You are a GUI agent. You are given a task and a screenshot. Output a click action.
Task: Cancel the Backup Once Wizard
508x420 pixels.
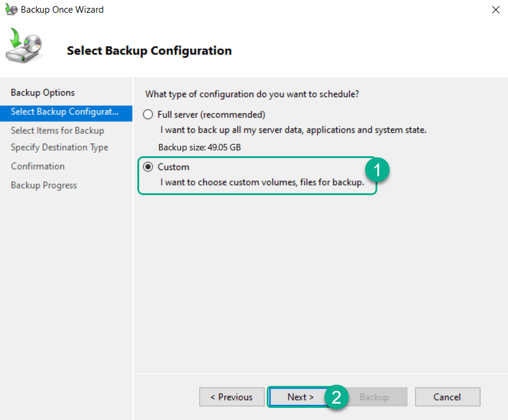[x=447, y=397]
